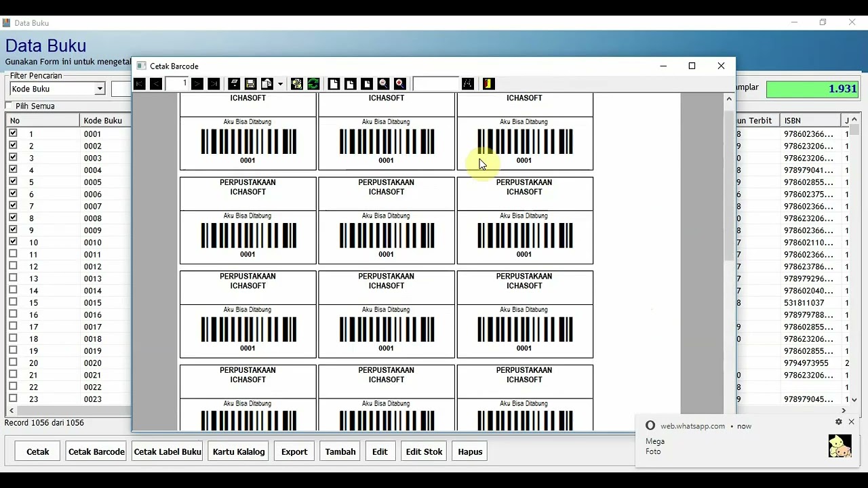Check the checkbox for row 14
This screenshot has height=488, width=868.
tap(13, 290)
